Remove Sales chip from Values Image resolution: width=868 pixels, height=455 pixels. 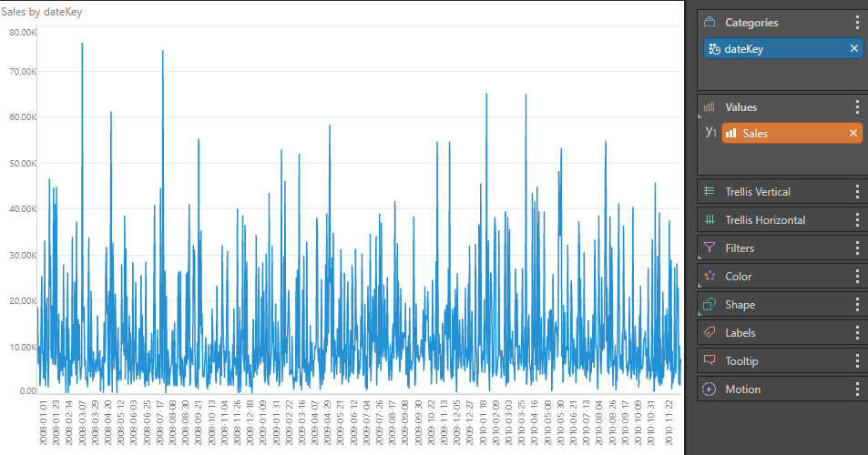[x=853, y=134]
